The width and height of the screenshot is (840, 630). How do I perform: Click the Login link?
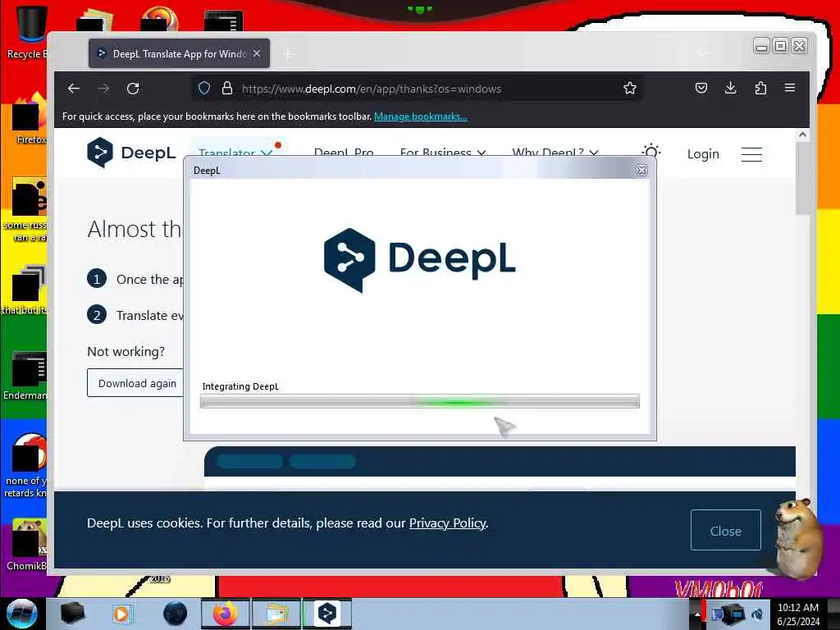(703, 154)
